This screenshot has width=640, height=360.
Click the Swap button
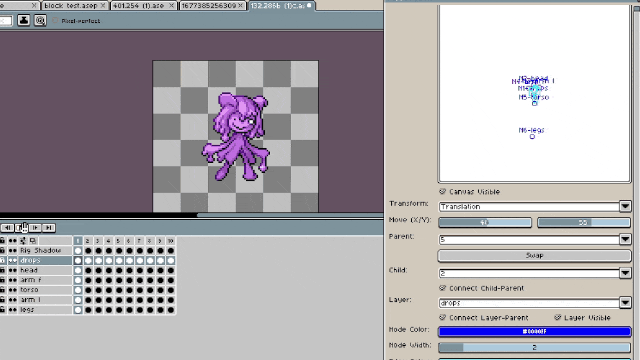pyautogui.click(x=534, y=256)
